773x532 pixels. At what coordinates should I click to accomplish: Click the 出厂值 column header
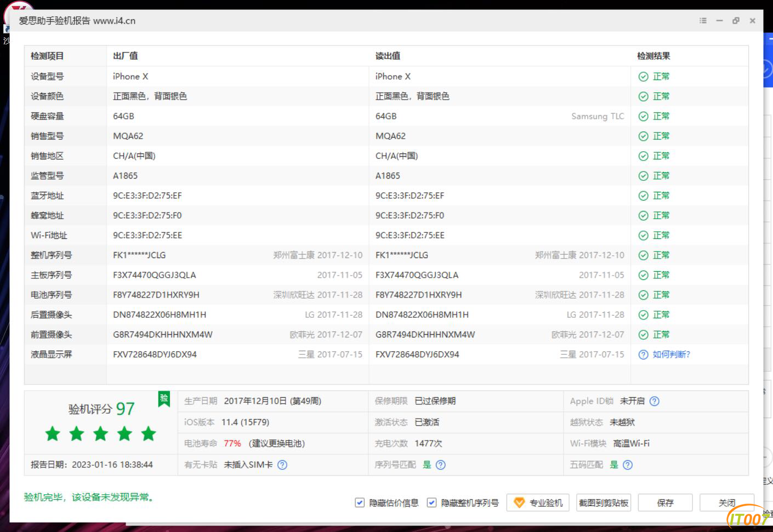click(126, 56)
